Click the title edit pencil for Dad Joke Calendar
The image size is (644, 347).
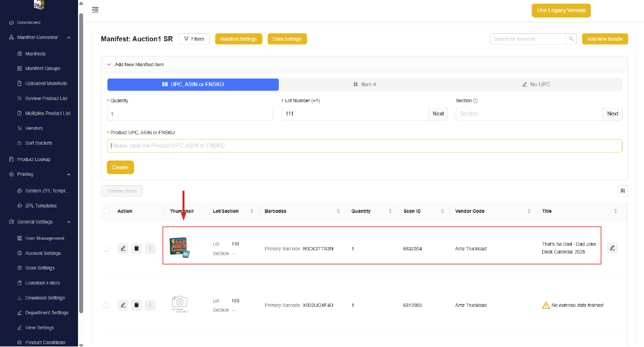coord(612,248)
